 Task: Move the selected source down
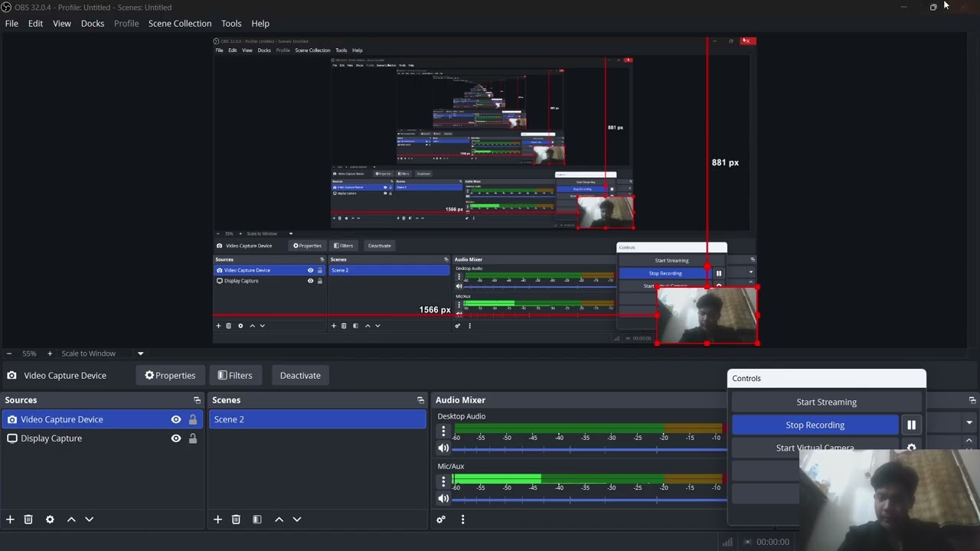89,520
